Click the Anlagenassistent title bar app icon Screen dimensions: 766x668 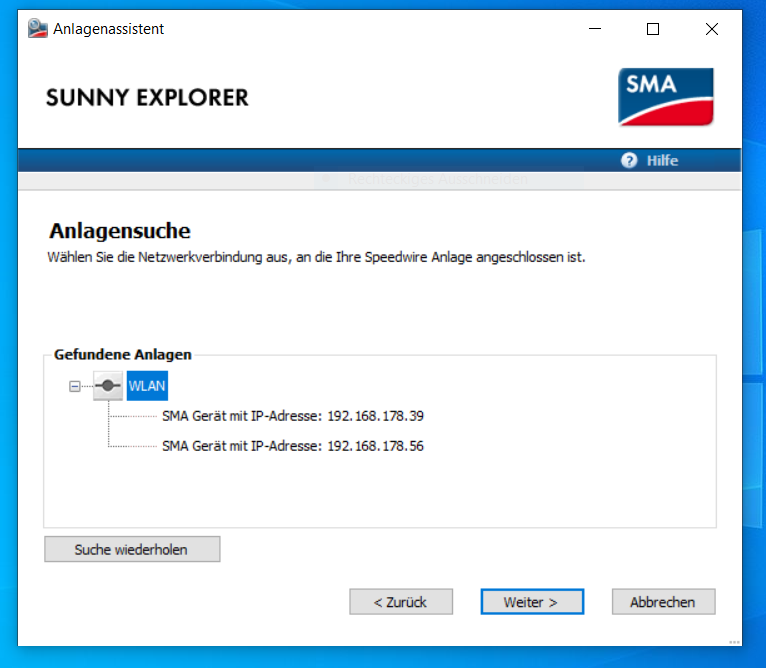tap(38, 28)
